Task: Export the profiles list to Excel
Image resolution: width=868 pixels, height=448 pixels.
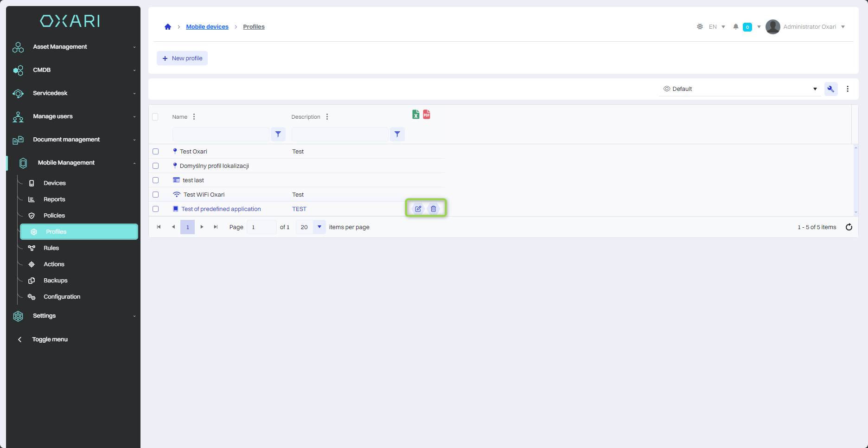Action: (x=415, y=115)
